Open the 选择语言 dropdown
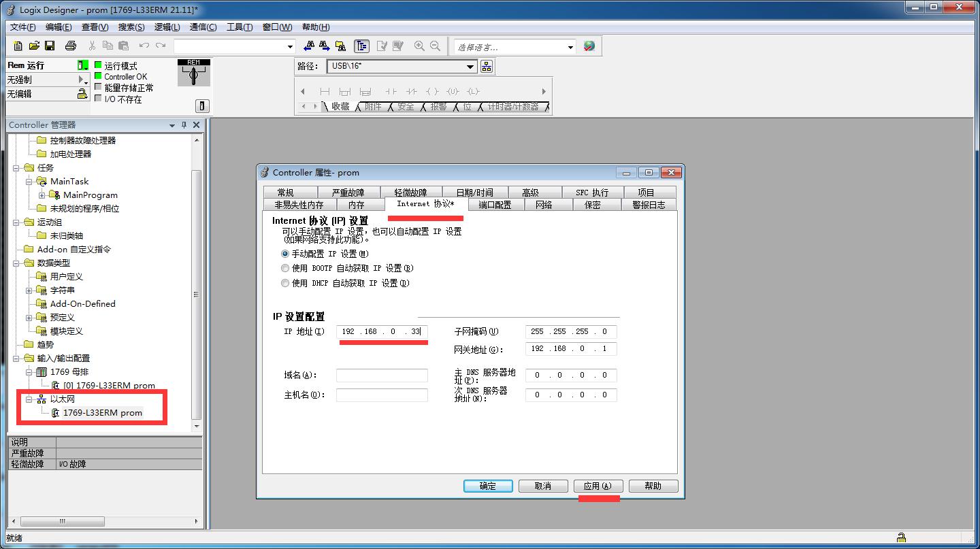Image resolution: width=980 pixels, height=549 pixels. click(x=570, y=46)
